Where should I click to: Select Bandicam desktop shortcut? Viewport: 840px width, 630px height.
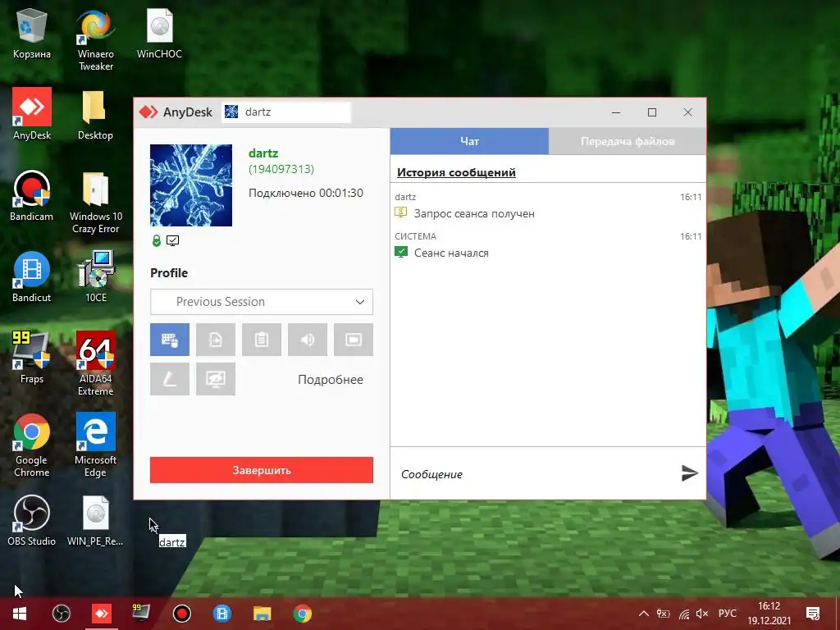[x=32, y=195]
